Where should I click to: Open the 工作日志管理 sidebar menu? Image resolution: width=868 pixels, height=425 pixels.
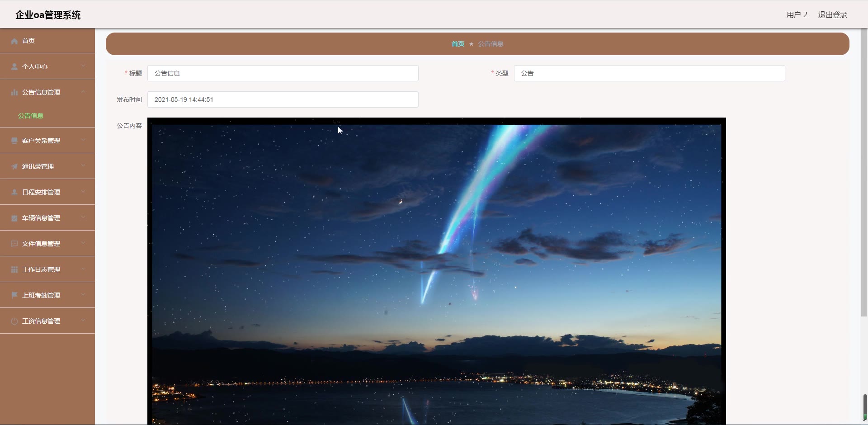coord(47,269)
